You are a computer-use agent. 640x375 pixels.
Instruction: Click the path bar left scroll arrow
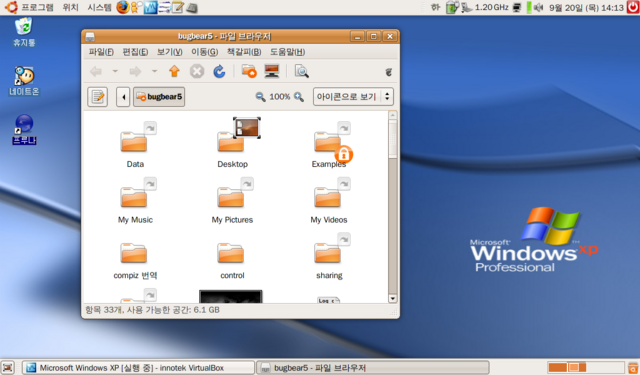pyautogui.click(x=123, y=97)
